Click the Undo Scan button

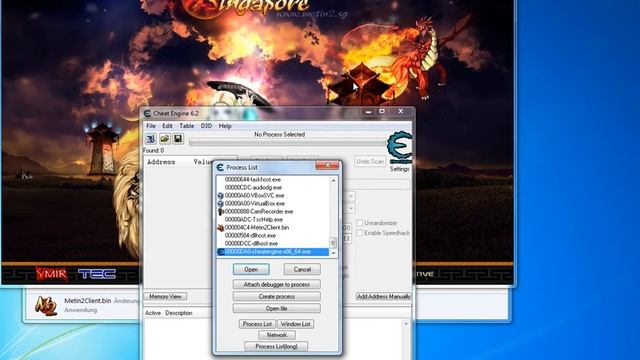point(370,162)
